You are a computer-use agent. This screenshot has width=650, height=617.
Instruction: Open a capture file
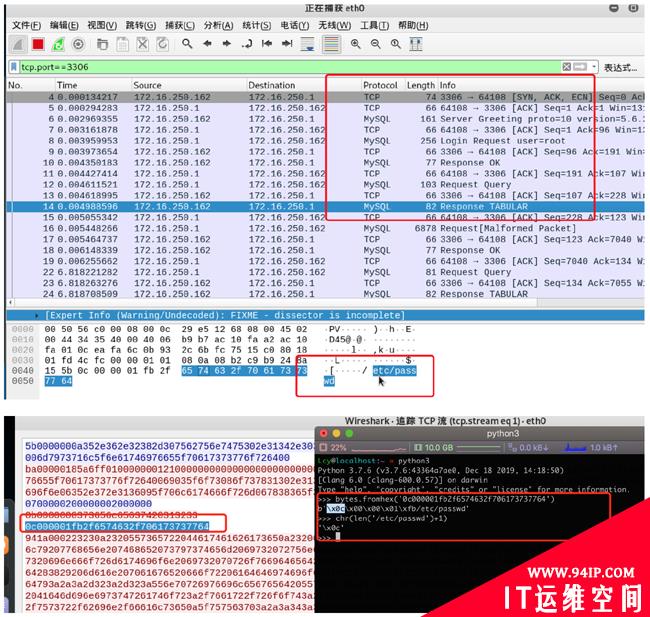(x=102, y=44)
